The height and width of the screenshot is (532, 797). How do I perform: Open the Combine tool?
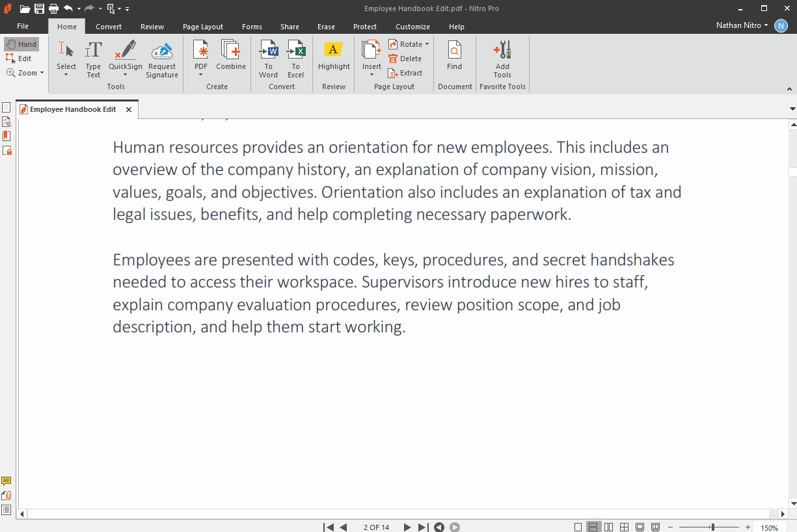(231, 57)
